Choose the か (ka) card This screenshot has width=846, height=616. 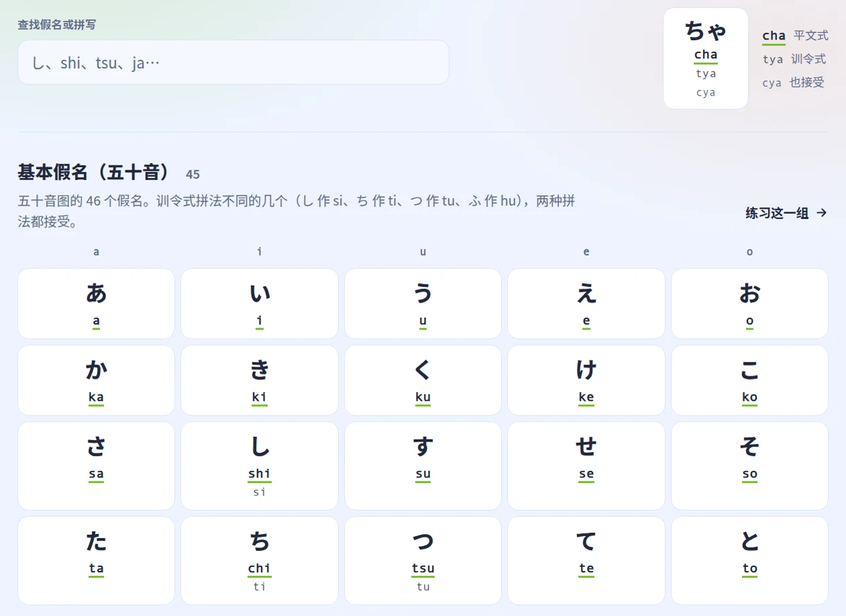click(97, 380)
